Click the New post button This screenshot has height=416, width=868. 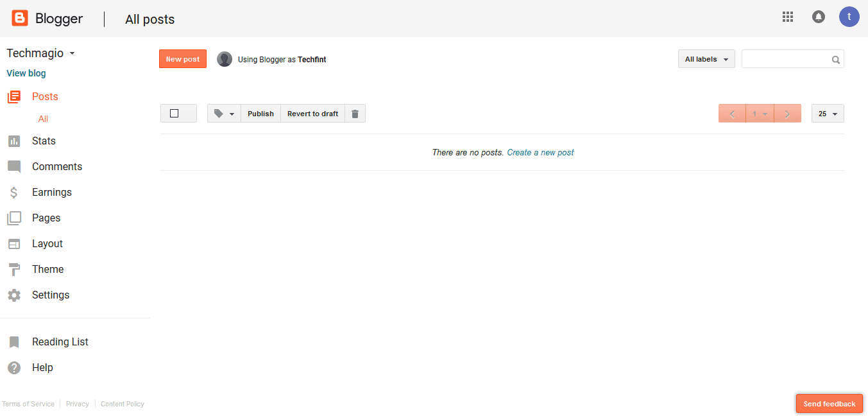pos(183,59)
